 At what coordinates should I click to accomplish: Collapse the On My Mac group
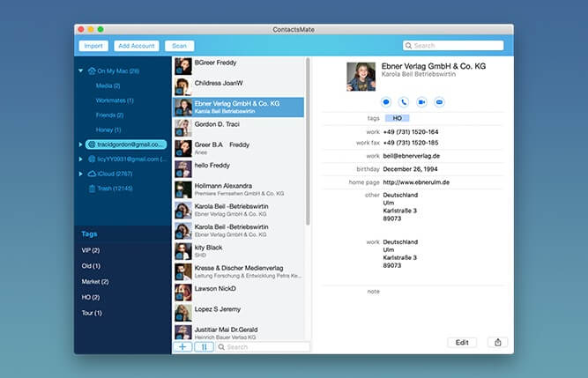pos(81,70)
